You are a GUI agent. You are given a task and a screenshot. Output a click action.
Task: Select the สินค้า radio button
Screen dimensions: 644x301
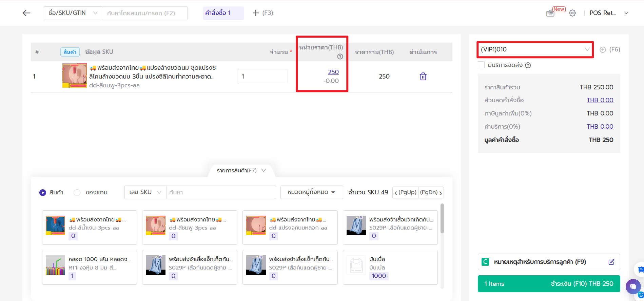(x=43, y=193)
